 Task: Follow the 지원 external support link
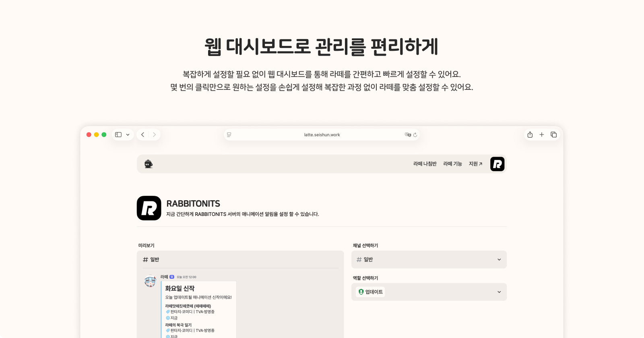[475, 164]
